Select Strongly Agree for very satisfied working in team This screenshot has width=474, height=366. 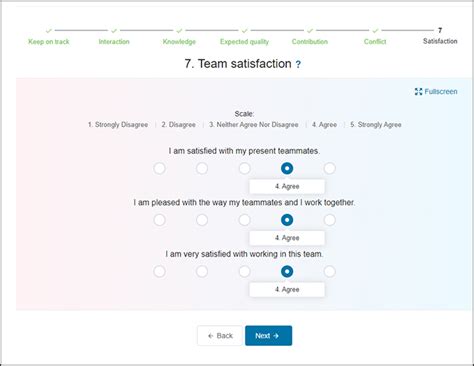330,271
